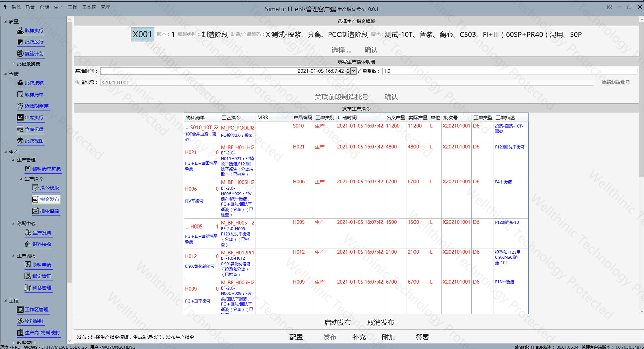
Task: Open the 工程 menu in menu bar
Action: tap(72, 7)
